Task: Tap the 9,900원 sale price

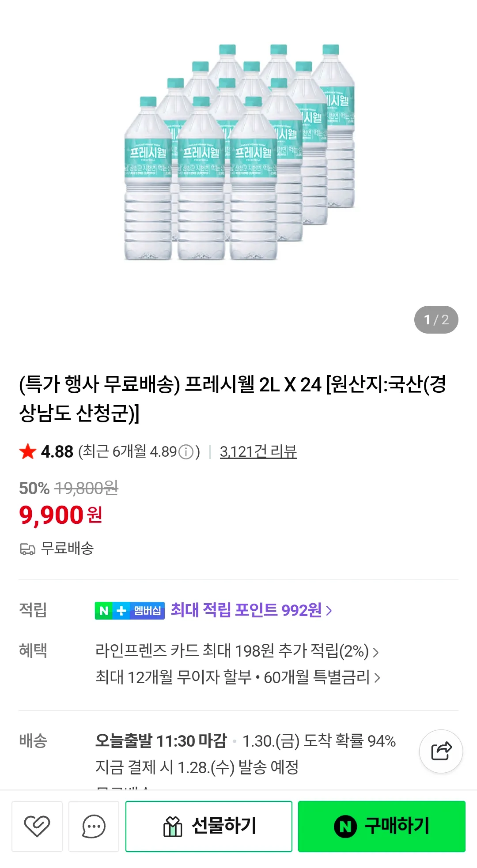Action: point(61,515)
